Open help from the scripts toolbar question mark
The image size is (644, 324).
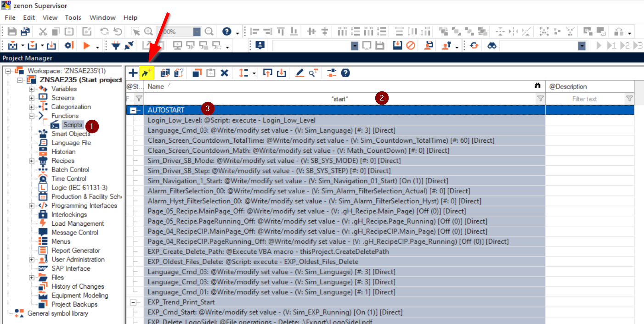click(x=345, y=73)
